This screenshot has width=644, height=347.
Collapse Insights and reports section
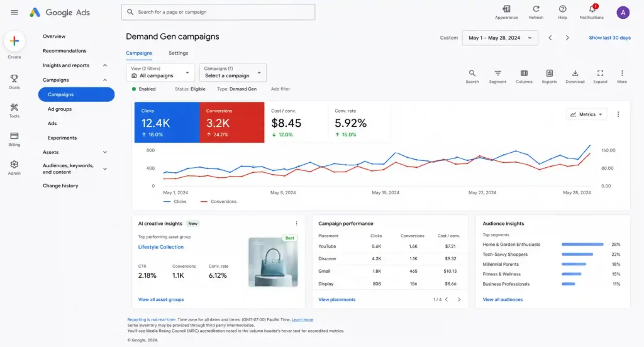pos(105,65)
